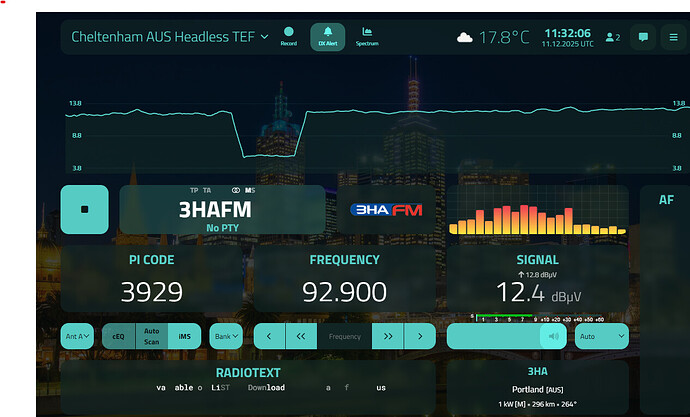Click the 17.8°C temperature reading
This screenshot has width=690, height=417.
(504, 37)
